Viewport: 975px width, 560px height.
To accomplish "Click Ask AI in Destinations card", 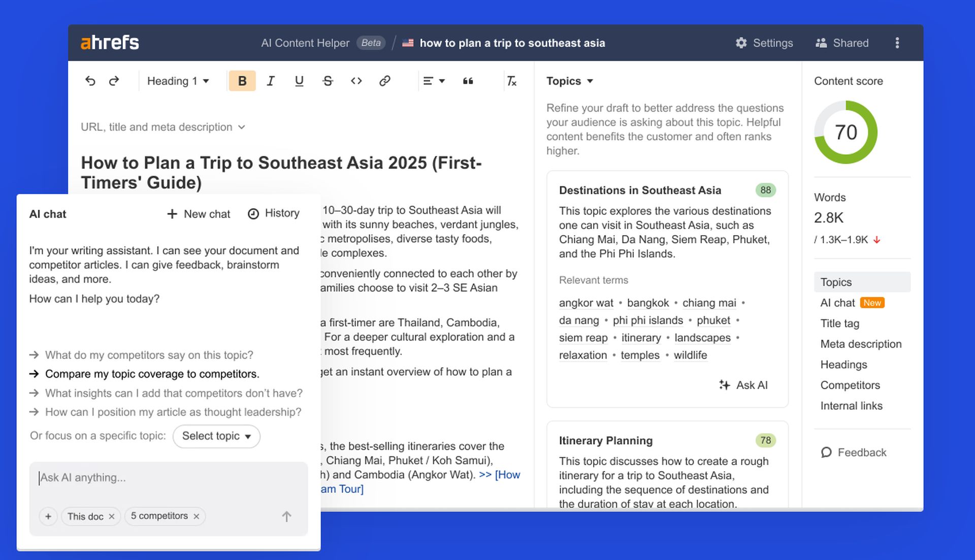I will click(x=743, y=385).
